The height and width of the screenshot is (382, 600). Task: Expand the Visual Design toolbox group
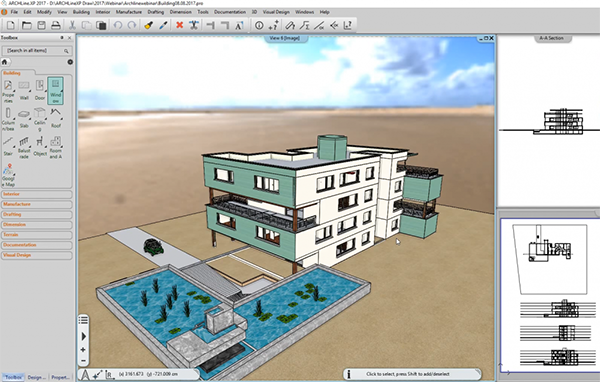pos(37,255)
